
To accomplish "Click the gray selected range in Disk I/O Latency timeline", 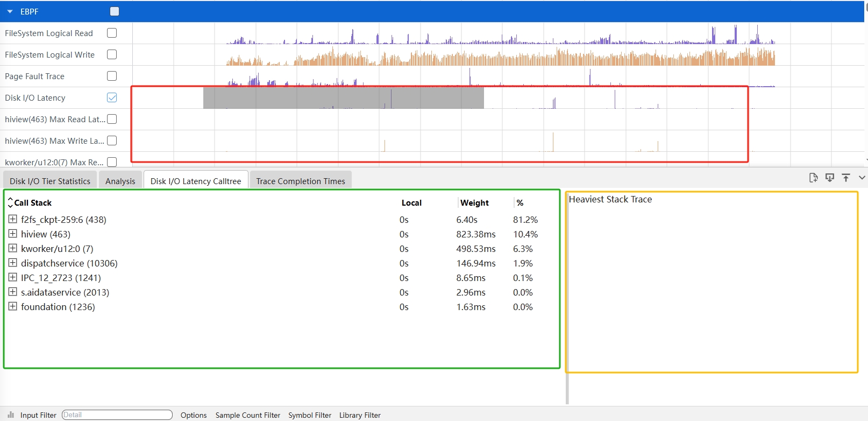I will click(x=343, y=97).
